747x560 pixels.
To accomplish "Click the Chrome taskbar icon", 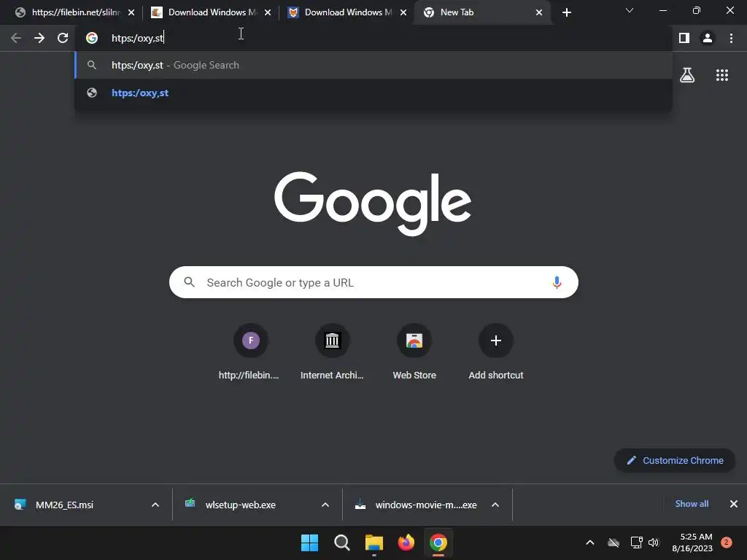I will click(x=438, y=542).
